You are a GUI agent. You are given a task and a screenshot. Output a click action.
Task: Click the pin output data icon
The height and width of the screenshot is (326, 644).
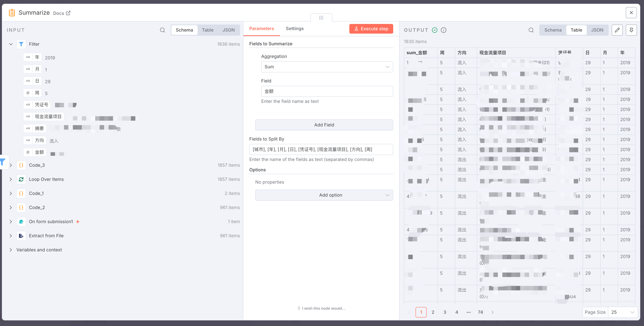pyautogui.click(x=631, y=30)
